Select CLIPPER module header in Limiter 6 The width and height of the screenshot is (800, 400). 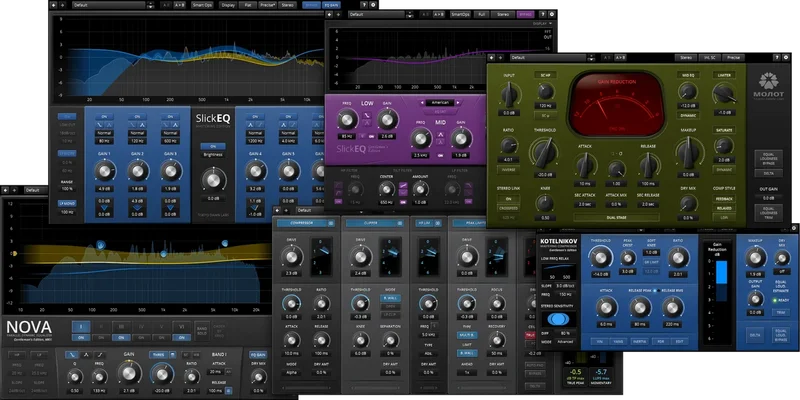pyautogui.click(x=371, y=223)
